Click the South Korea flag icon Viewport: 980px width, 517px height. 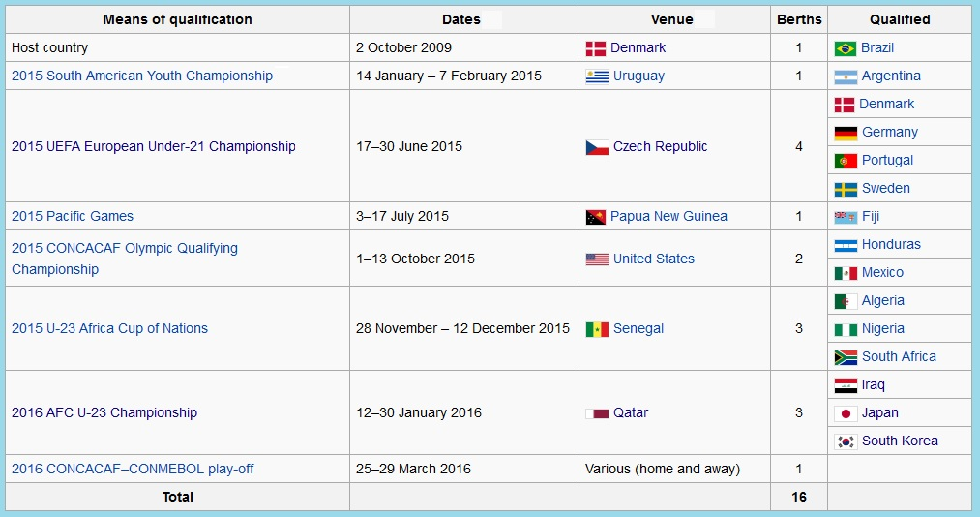846,442
